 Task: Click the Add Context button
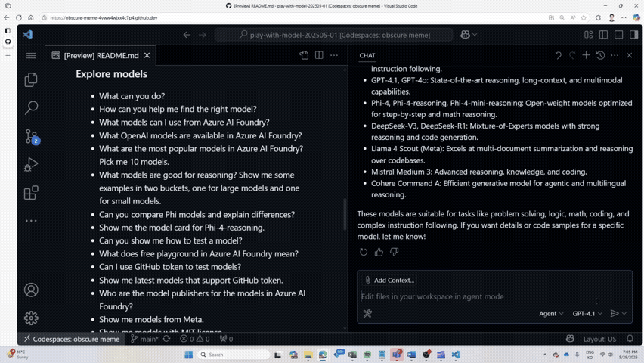click(x=389, y=281)
